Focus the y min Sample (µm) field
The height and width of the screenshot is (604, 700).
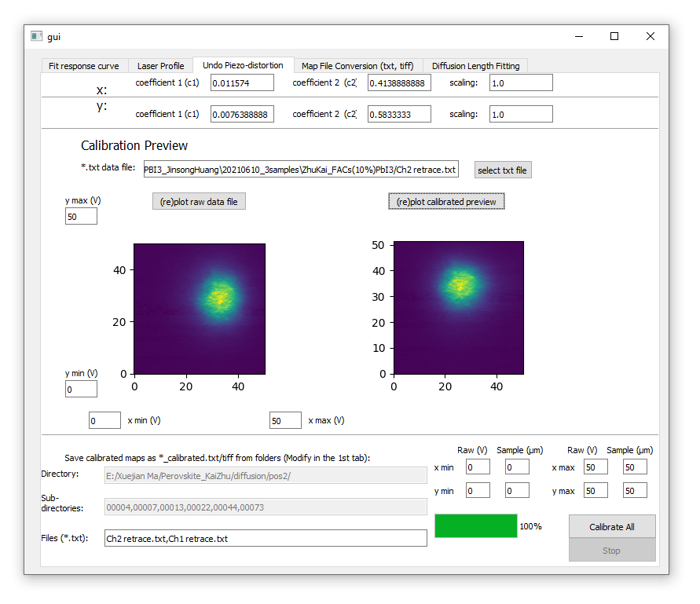[x=517, y=491]
